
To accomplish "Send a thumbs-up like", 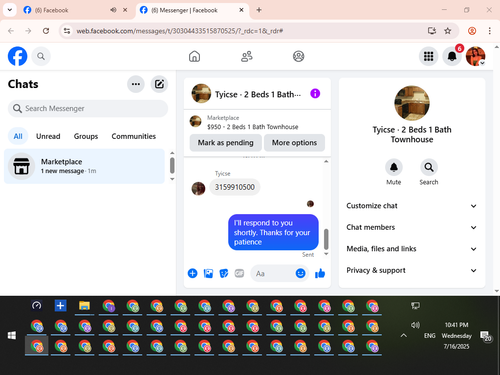I will (320, 273).
